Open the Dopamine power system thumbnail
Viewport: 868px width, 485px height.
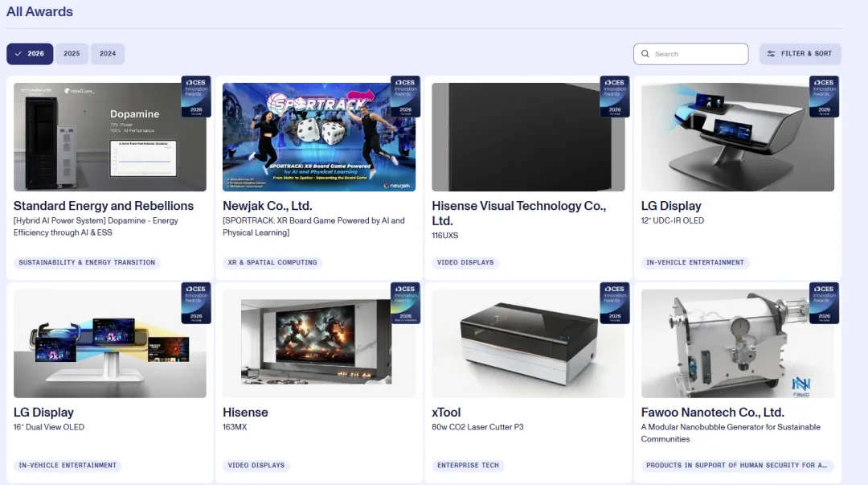pos(109,137)
